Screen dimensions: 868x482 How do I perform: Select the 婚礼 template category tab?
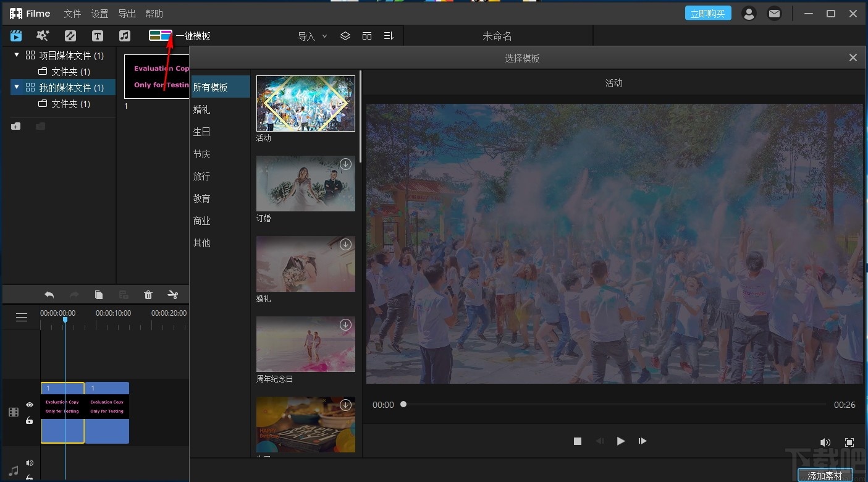coord(202,109)
